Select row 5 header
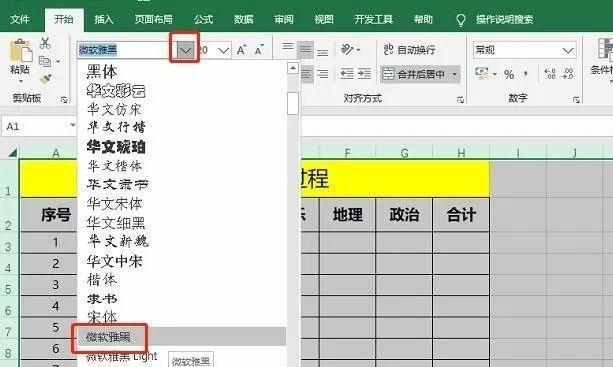 [x=9, y=288]
